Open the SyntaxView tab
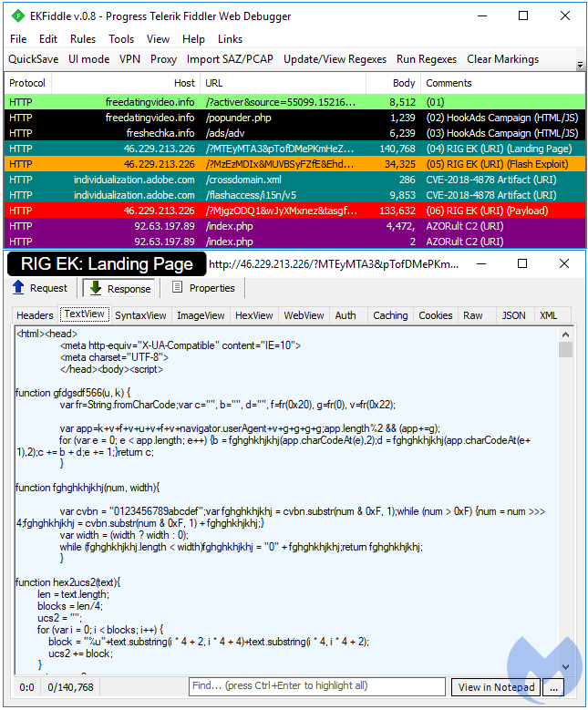 coord(140,315)
